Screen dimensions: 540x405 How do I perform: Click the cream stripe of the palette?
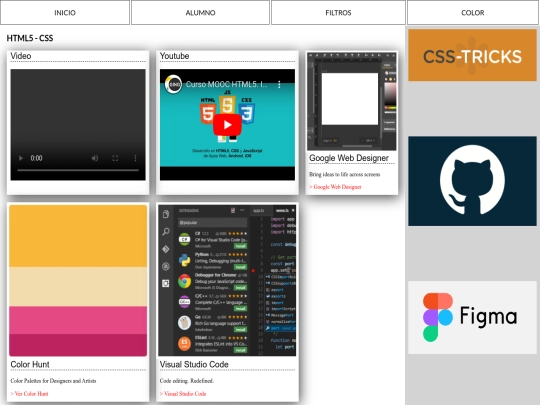tap(78, 287)
